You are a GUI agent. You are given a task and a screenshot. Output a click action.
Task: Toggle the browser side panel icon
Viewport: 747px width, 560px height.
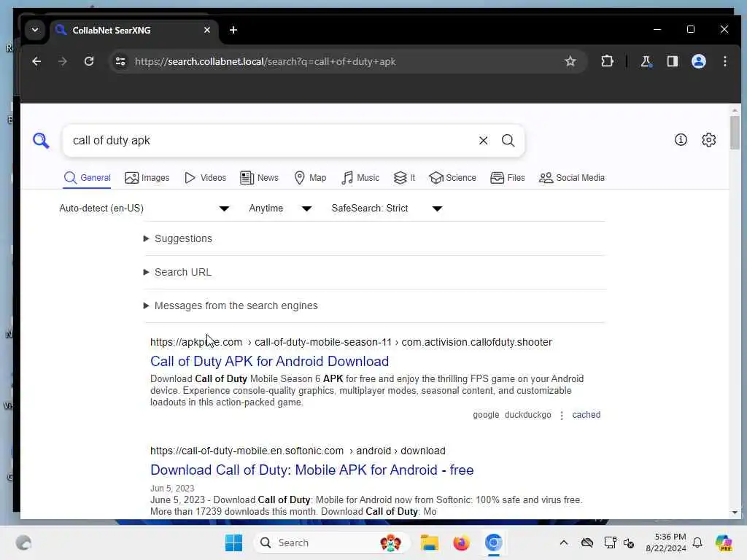coord(672,61)
